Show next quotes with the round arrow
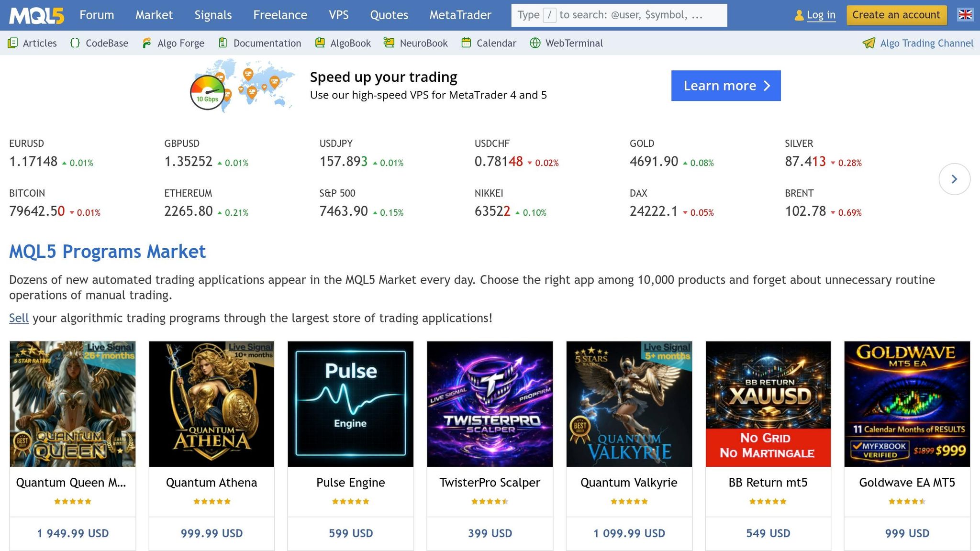This screenshot has height=551, width=980. click(x=954, y=179)
